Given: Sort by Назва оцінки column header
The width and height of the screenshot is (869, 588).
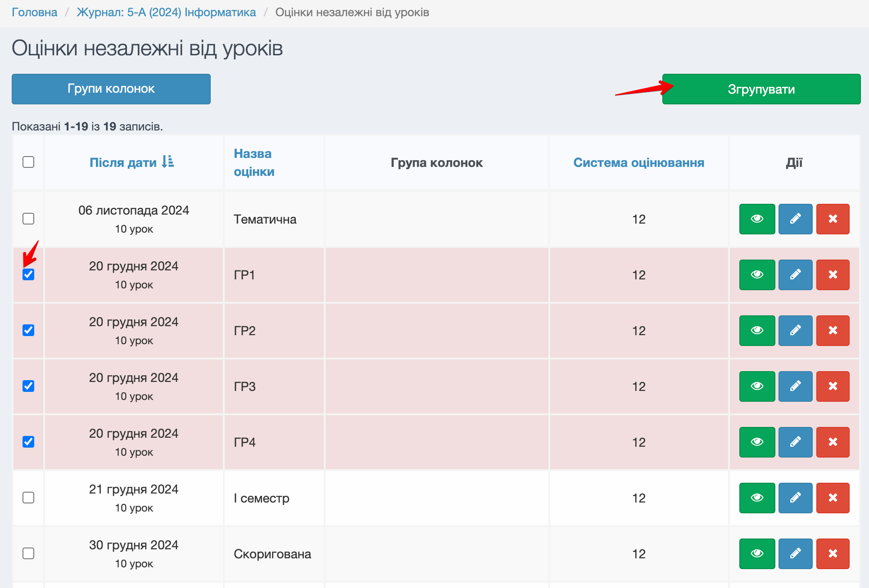Looking at the screenshot, I should point(253,162).
